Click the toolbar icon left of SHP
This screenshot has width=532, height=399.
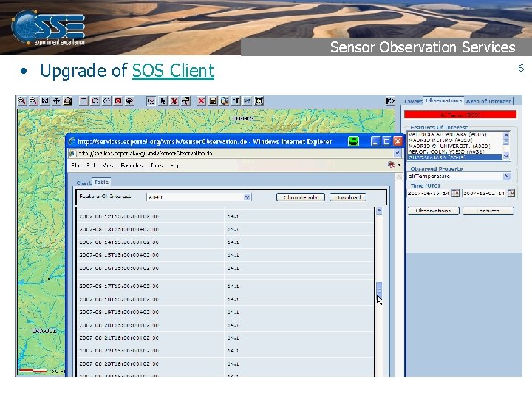click(236, 100)
